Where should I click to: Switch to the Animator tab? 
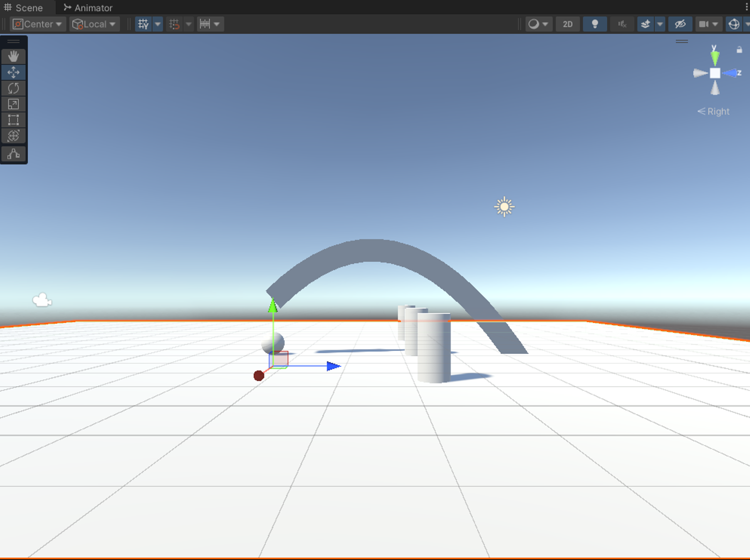(x=88, y=8)
